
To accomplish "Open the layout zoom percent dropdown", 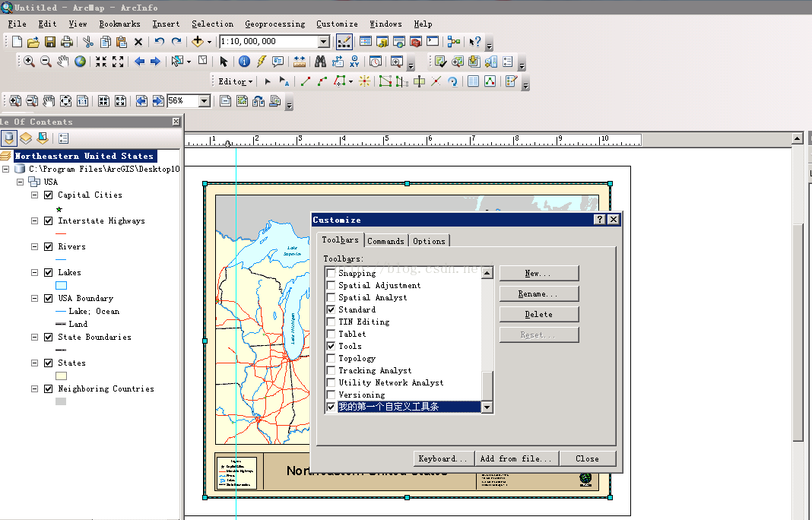I will 204,101.
